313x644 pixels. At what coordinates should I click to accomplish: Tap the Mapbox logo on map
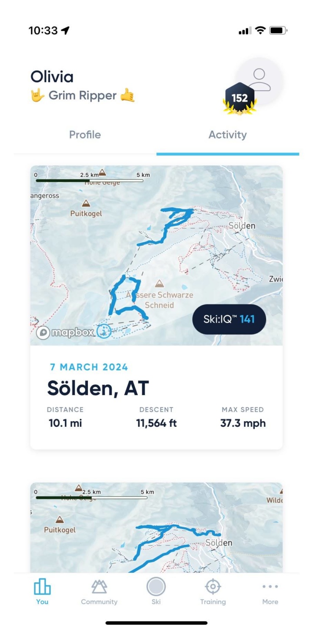[x=65, y=333]
